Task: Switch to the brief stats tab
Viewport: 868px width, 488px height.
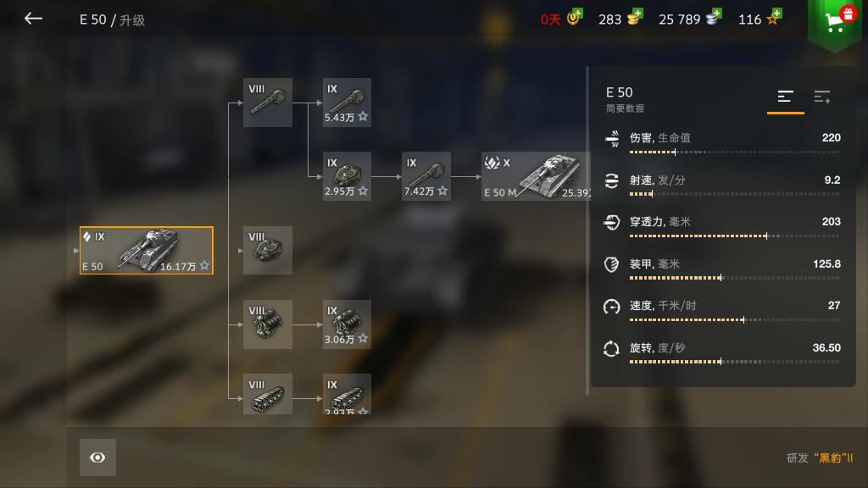Action: tap(786, 98)
